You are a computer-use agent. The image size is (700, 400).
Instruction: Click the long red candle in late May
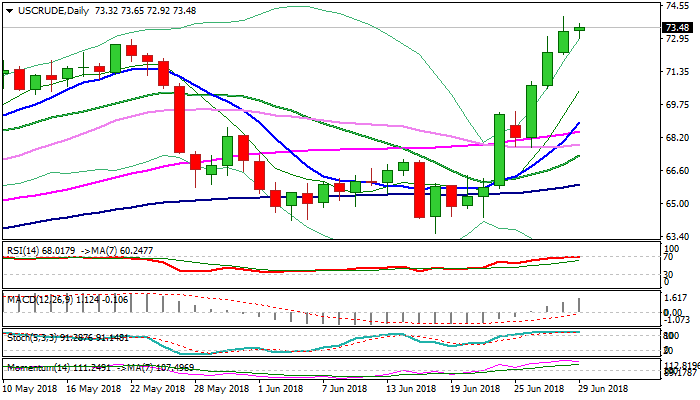click(180, 119)
